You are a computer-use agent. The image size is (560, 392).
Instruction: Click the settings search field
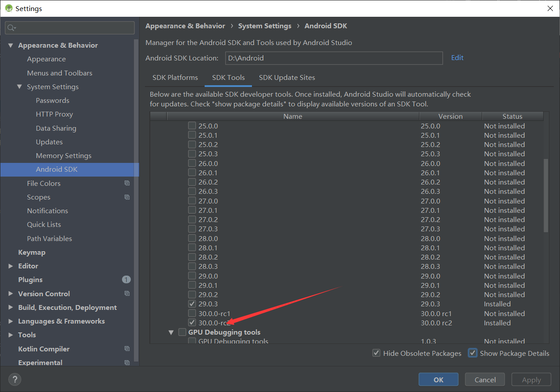tap(70, 28)
